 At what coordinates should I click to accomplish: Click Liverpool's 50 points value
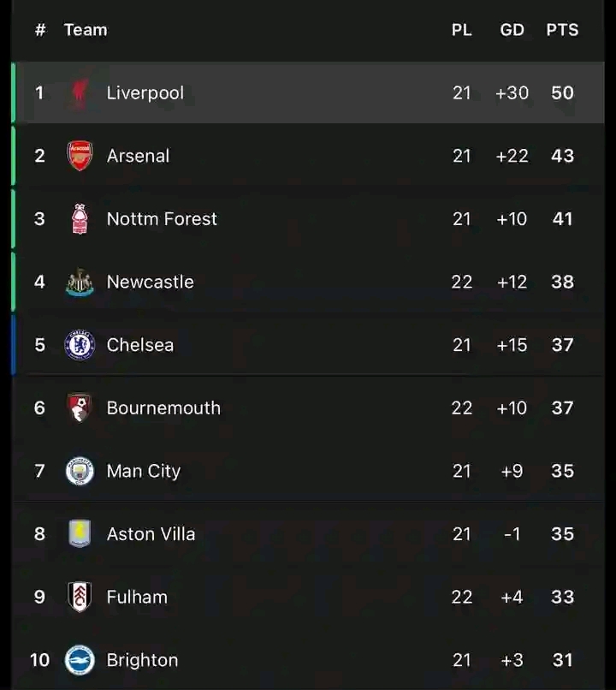click(562, 93)
